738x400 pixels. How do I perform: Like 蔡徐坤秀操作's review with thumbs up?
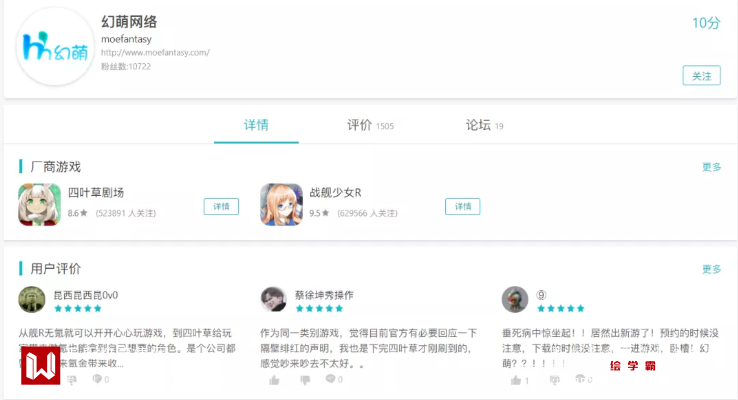274,380
